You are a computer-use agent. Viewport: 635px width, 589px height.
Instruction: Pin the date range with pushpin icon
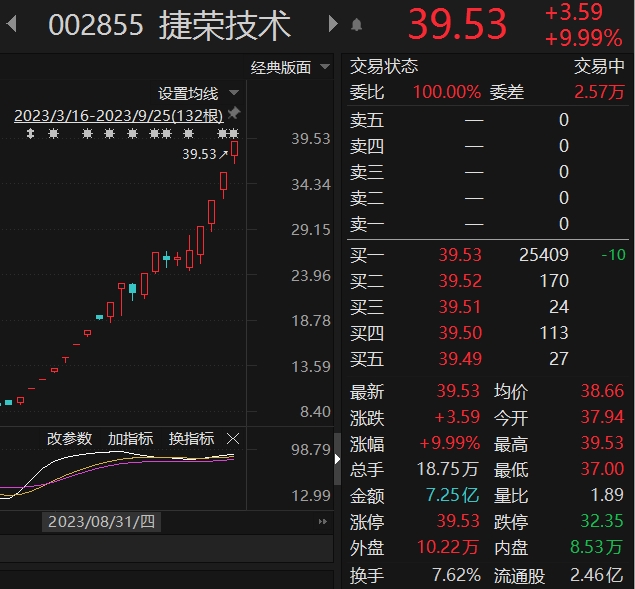pyautogui.click(x=234, y=112)
